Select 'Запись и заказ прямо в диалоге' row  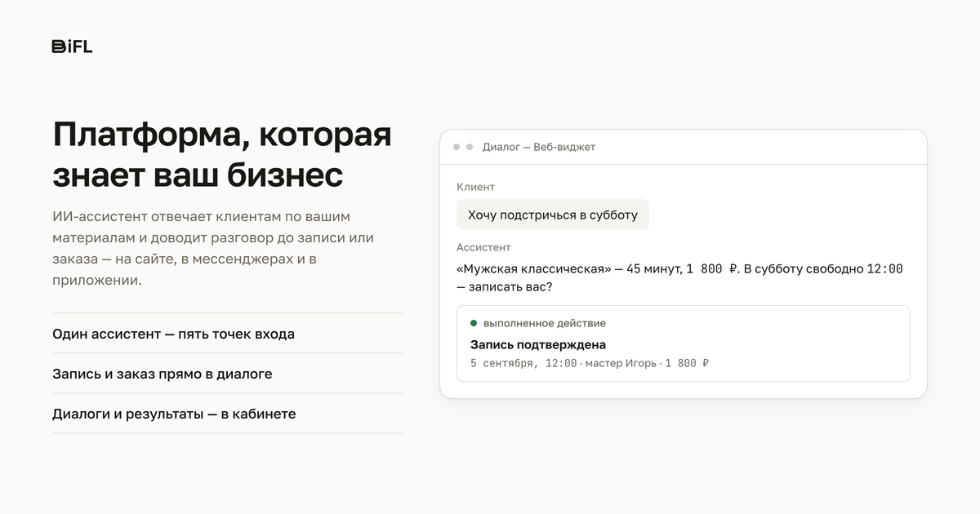(227, 374)
